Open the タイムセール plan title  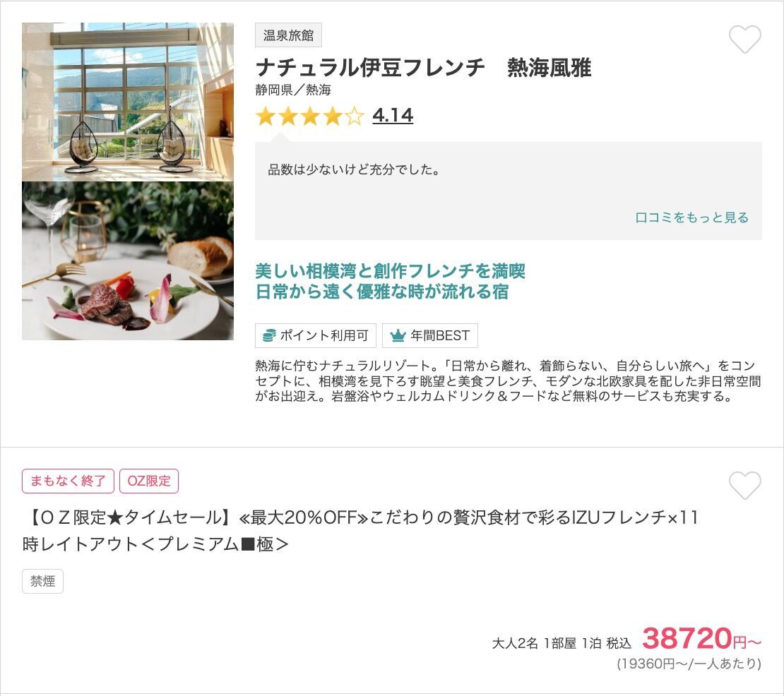click(x=360, y=531)
